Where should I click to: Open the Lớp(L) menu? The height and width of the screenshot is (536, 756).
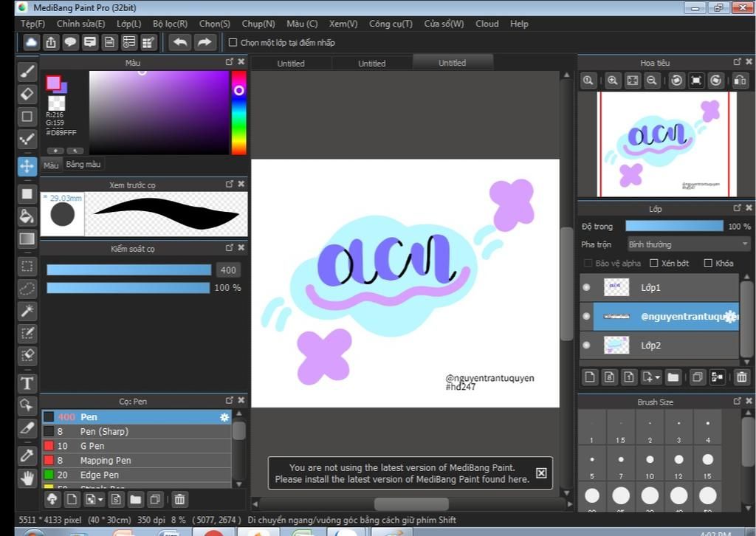pyautogui.click(x=128, y=24)
